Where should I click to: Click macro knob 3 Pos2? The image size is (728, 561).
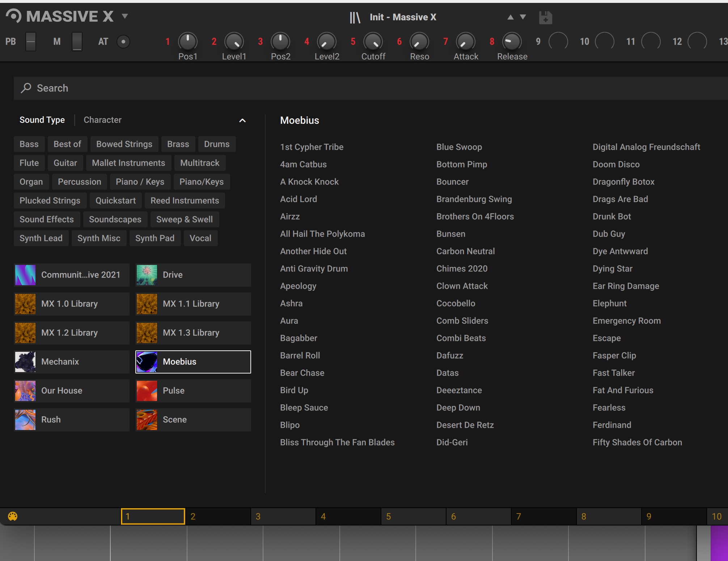click(x=280, y=42)
